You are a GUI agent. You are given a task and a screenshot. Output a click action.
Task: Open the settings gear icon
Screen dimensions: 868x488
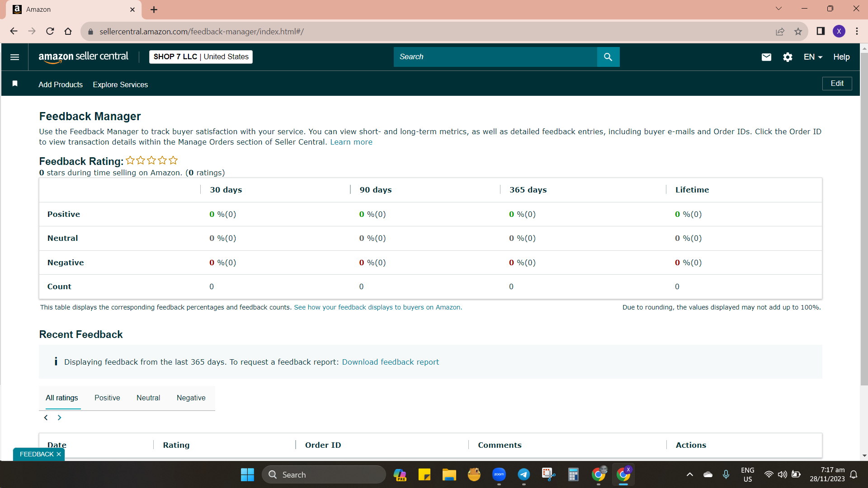point(788,57)
